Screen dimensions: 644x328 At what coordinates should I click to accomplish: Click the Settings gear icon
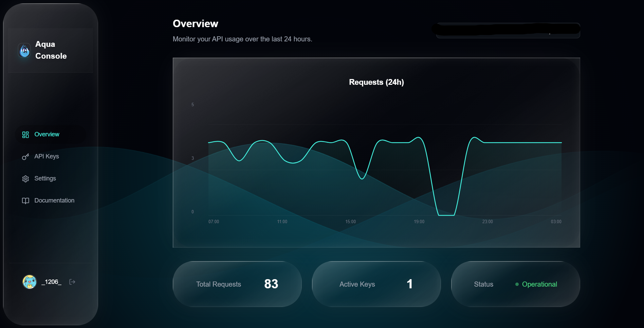point(25,179)
